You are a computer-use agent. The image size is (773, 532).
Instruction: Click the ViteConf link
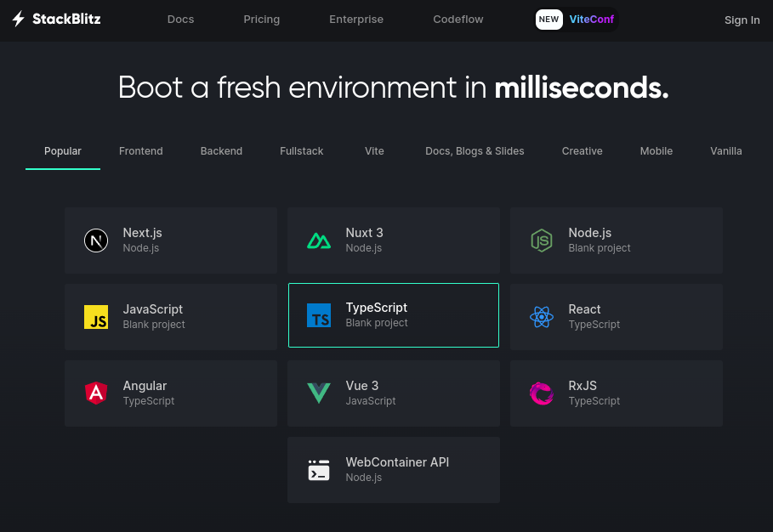click(592, 20)
